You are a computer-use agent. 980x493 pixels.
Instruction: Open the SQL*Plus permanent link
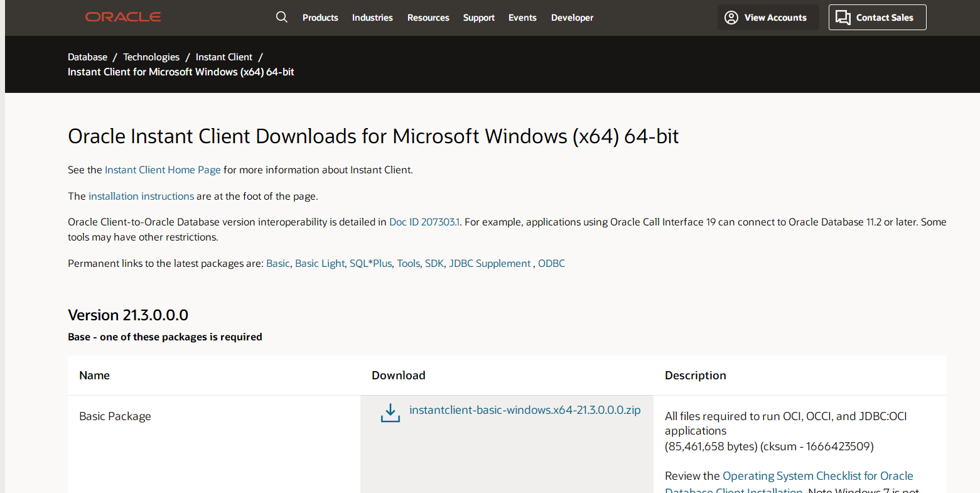(370, 263)
